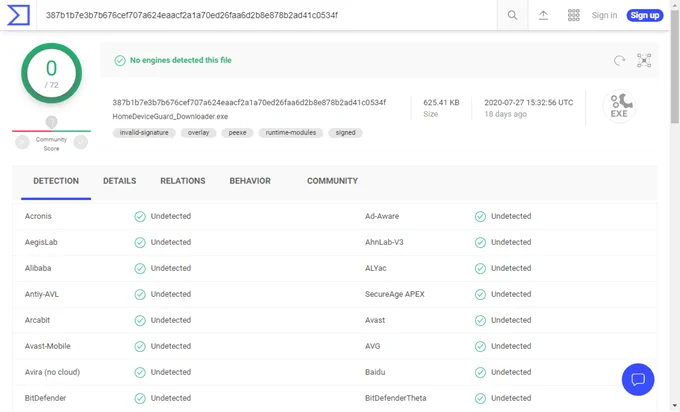Viewport: 680px width, 412px height.
Task: Click the Sign in link
Action: click(604, 15)
